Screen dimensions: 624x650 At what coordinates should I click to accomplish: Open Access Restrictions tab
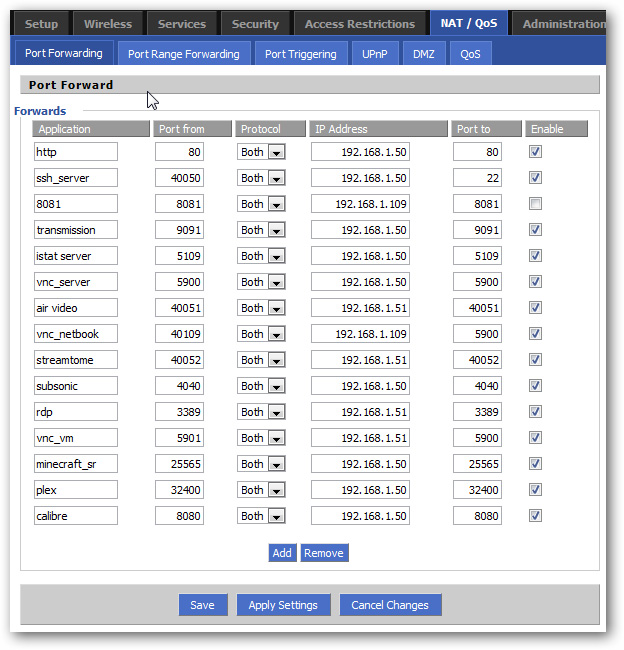coord(359,24)
